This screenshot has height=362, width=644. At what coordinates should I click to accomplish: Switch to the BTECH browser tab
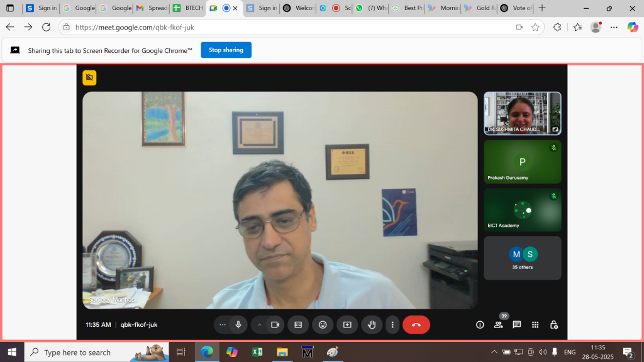click(187, 8)
